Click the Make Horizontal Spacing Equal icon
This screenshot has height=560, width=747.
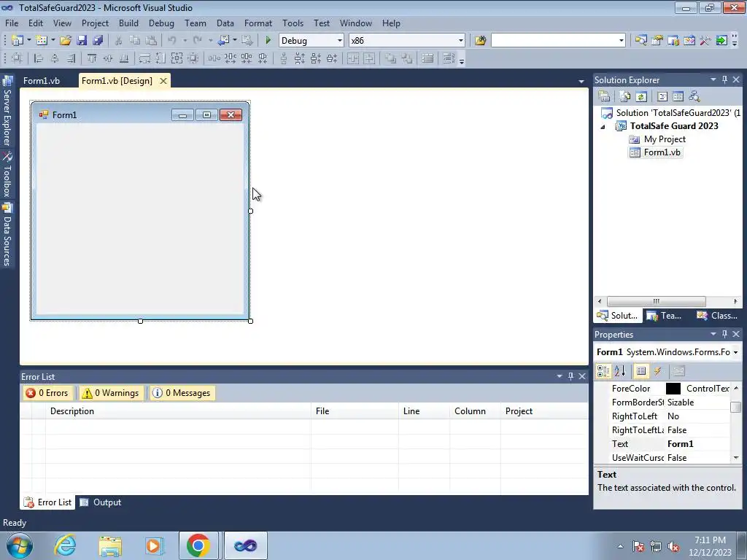pos(214,58)
